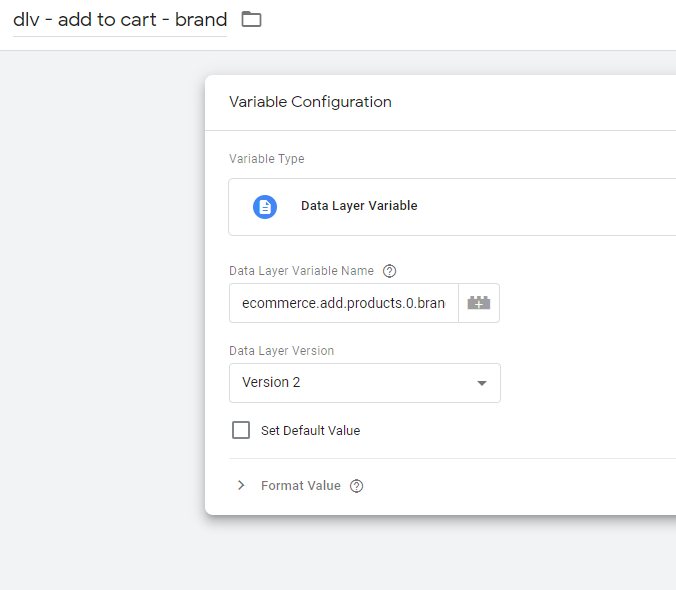Click the Data Layer Variable Name input field

pos(344,303)
